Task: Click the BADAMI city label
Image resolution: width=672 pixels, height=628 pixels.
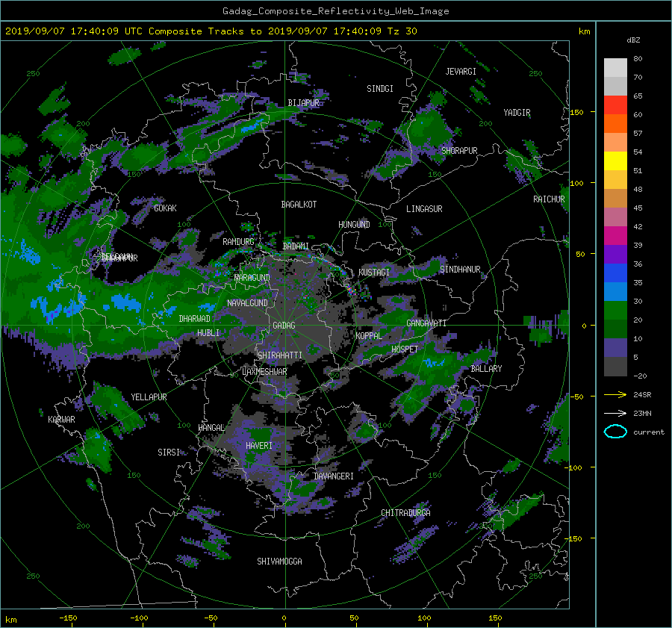Action: click(x=296, y=246)
